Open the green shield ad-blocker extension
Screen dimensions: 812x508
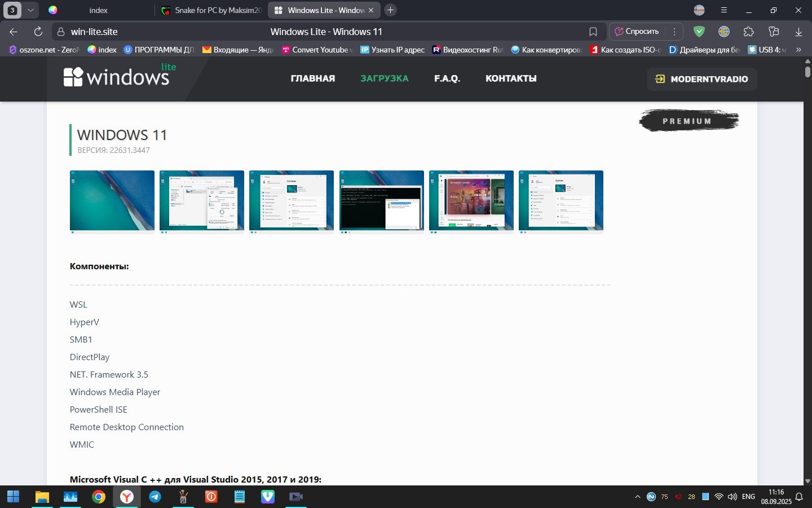(699, 32)
